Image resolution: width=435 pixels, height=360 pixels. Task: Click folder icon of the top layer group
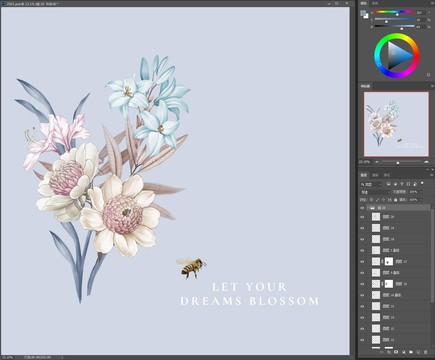[x=372, y=208]
